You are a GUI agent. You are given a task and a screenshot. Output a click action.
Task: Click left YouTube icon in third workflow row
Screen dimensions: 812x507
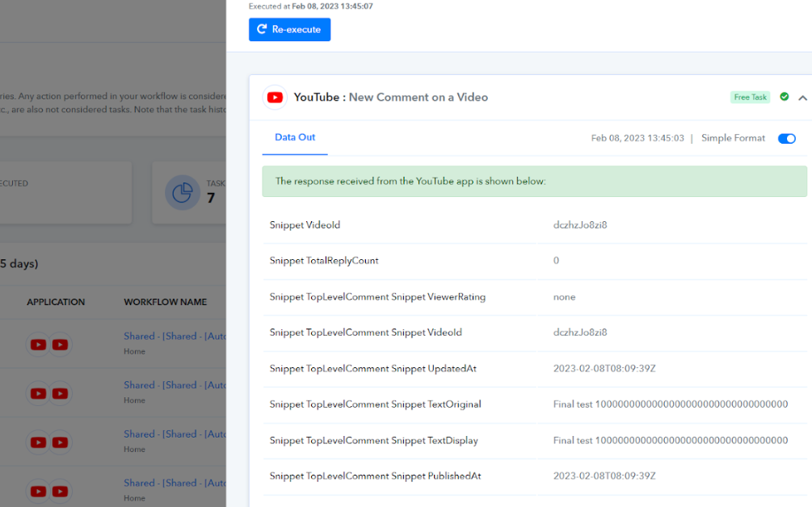(x=38, y=442)
